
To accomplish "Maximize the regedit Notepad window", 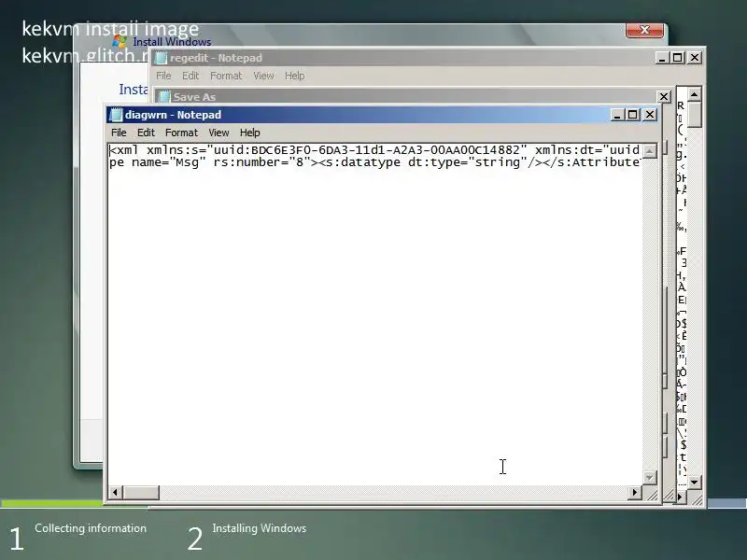I will coord(677,58).
